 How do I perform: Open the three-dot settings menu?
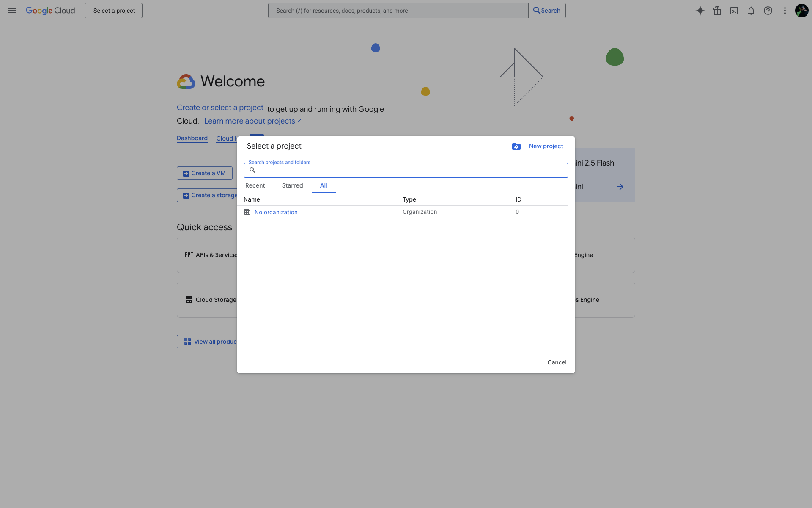[785, 11]
